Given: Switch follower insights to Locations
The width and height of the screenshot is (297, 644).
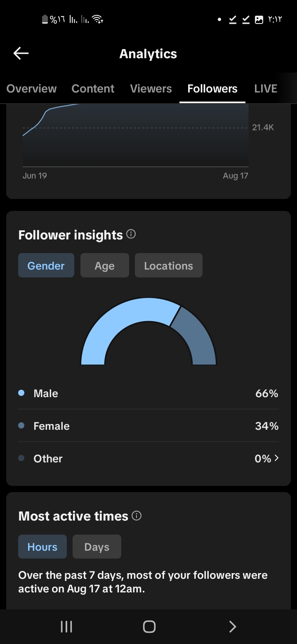Looking at the screenshot, I should click(169, 265).
